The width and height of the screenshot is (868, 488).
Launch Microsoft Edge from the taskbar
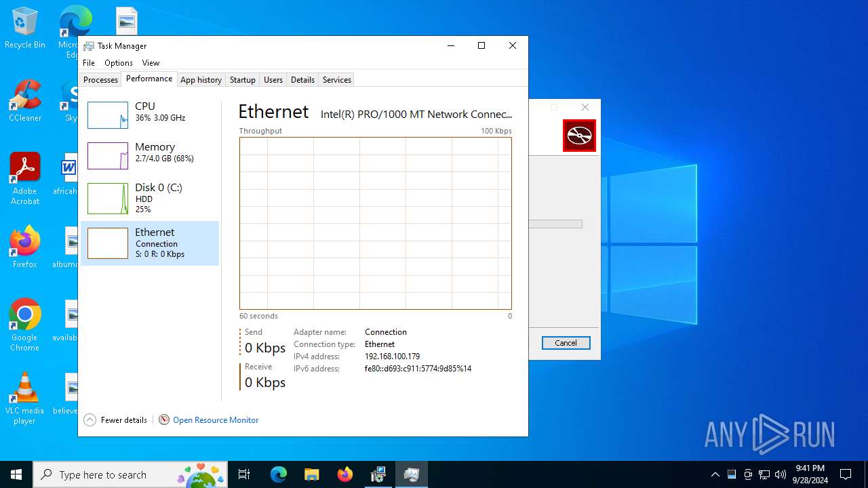(279, 474)
